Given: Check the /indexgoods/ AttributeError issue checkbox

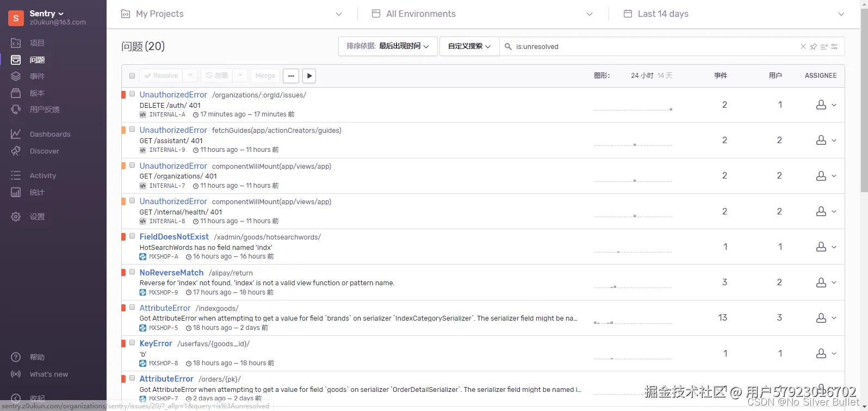Looking at the screenshot, I should coord(132,308).
